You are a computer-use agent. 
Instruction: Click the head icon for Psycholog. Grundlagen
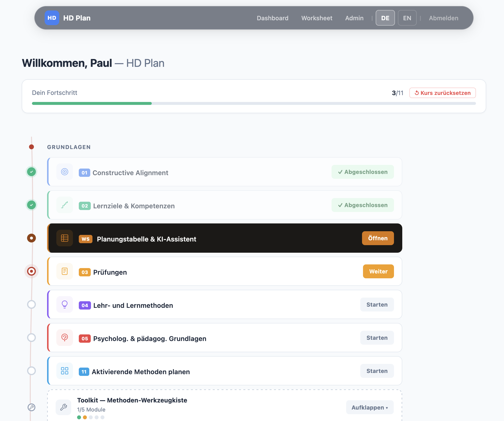pyautogui.click(x=65, y=338)
